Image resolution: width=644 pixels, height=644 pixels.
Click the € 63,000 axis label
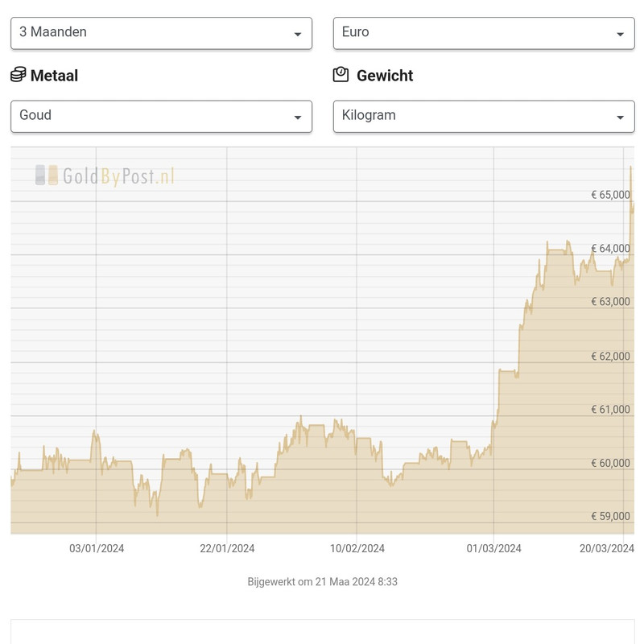tap(610, 301)
